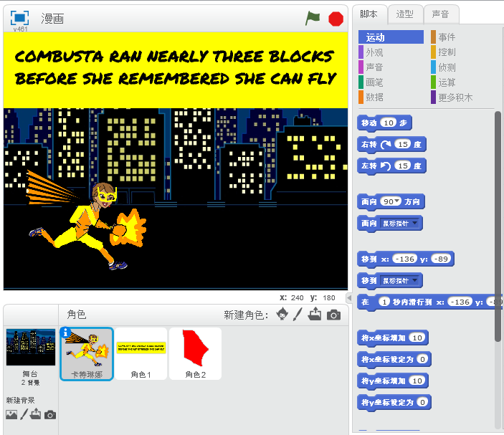Click the 移动 10 步 block
This screenshot has width=504, height=435.
pos(369,123)
